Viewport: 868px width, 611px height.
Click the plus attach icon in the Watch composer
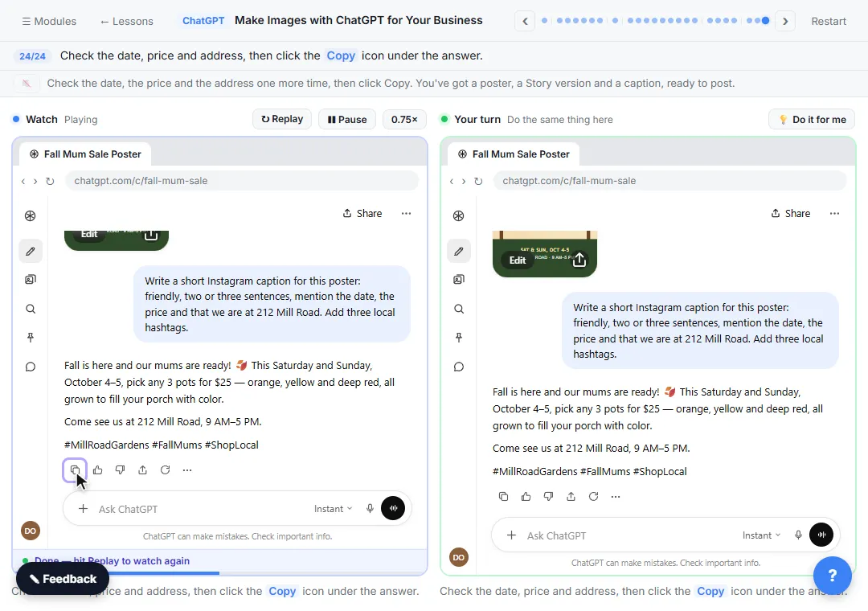click(x=83, y=509)
